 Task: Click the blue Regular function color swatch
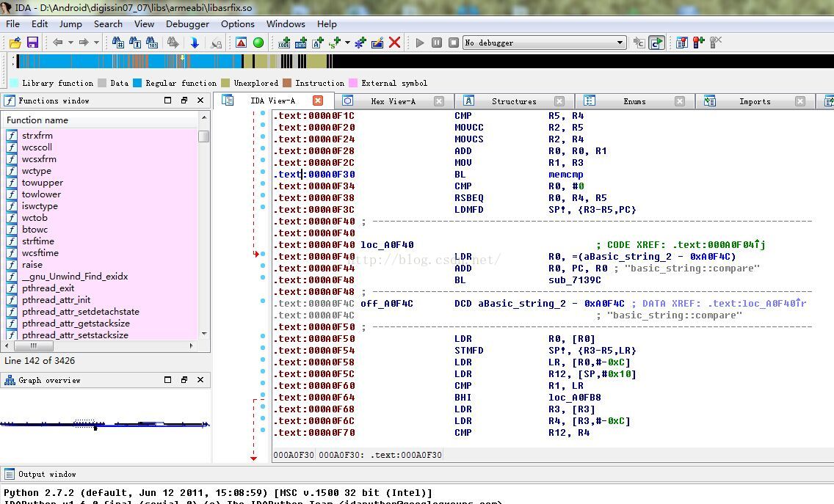pos(137,83)
